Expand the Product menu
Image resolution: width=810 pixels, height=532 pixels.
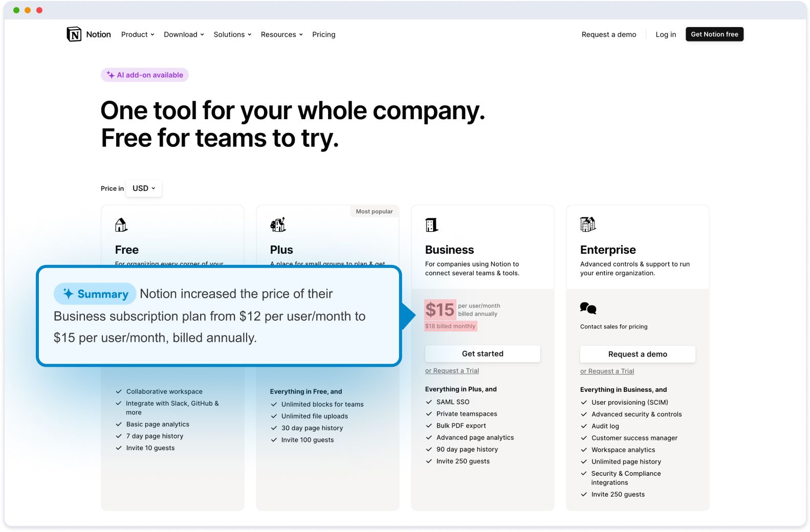(138, 34)
